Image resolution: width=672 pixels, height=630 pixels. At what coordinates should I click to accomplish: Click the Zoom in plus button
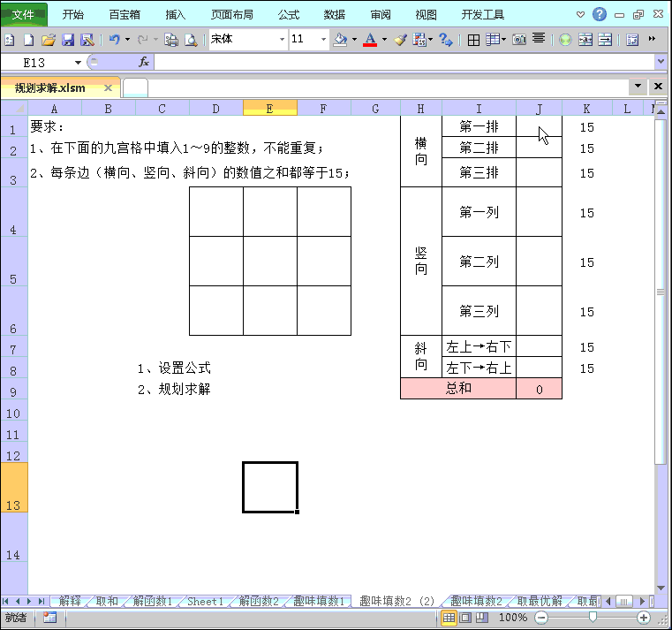(643, 618)
